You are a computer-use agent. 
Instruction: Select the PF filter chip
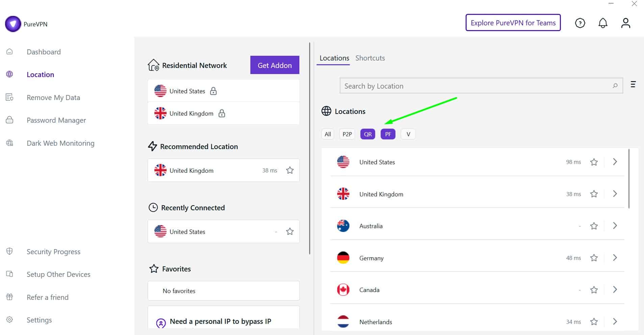(x=388, y=134)
